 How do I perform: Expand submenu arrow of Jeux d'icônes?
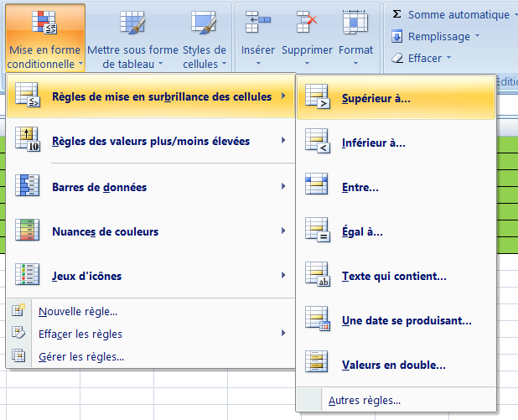click(x=283, y=275)
